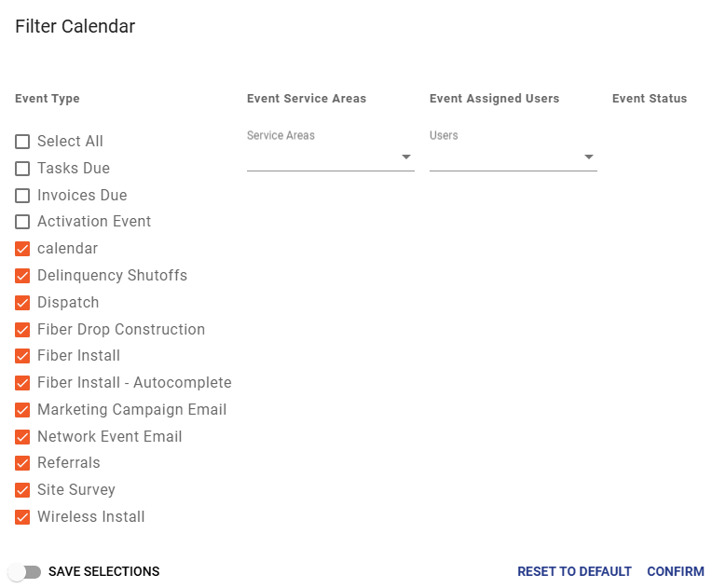Uncheck Fiber Drop Construction
This screenshot has width=712, height=588.
[22, 330]
